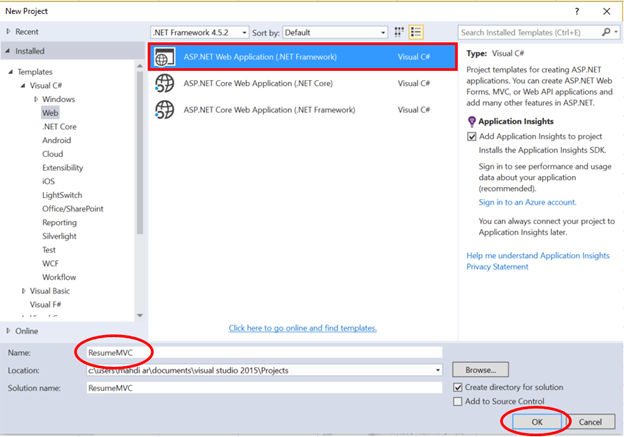624x437 pixels.
Task: Select the .NET Core category
Action: pyautogui.click(x=59, y=127)
